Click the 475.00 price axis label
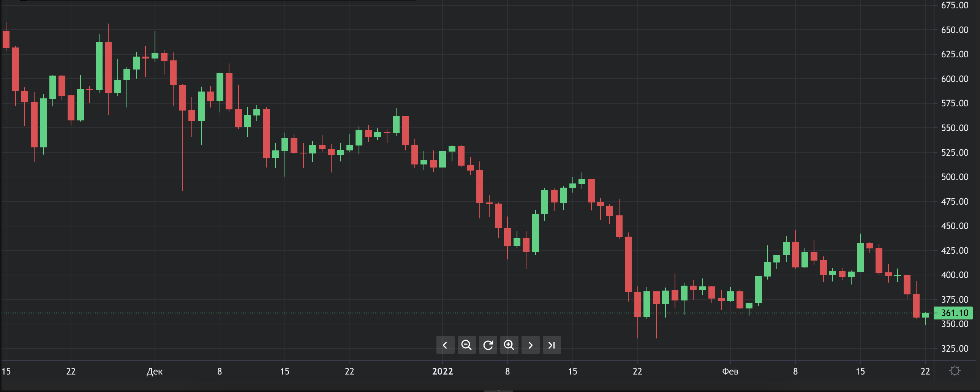This screenshot has height=392, width=980. click(955, 202)
